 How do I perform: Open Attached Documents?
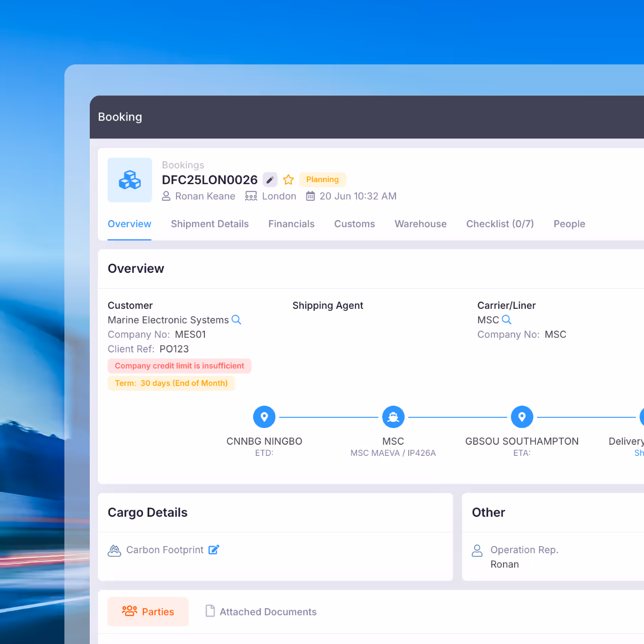[x=260, y=612]
